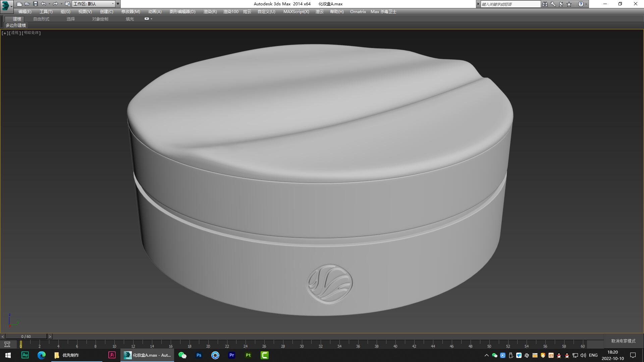Open the Favorites star icon near Help

tap(568, 4)
